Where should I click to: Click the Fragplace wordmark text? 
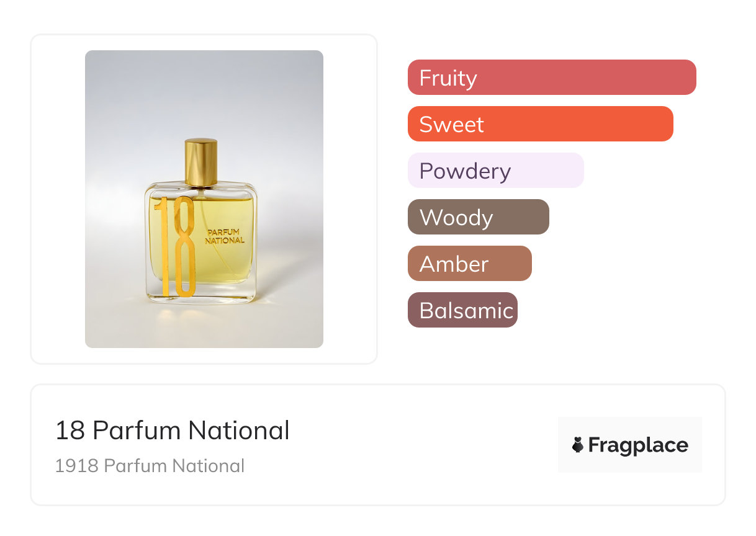pos(638,445)
